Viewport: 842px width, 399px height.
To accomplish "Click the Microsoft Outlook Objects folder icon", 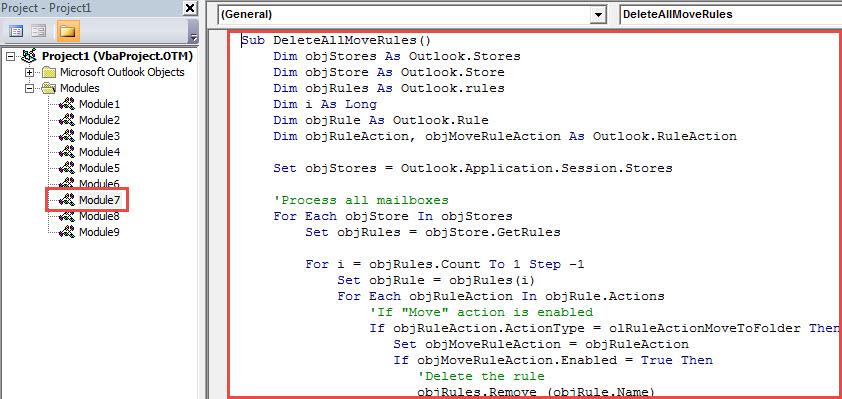I will [49, 72].
